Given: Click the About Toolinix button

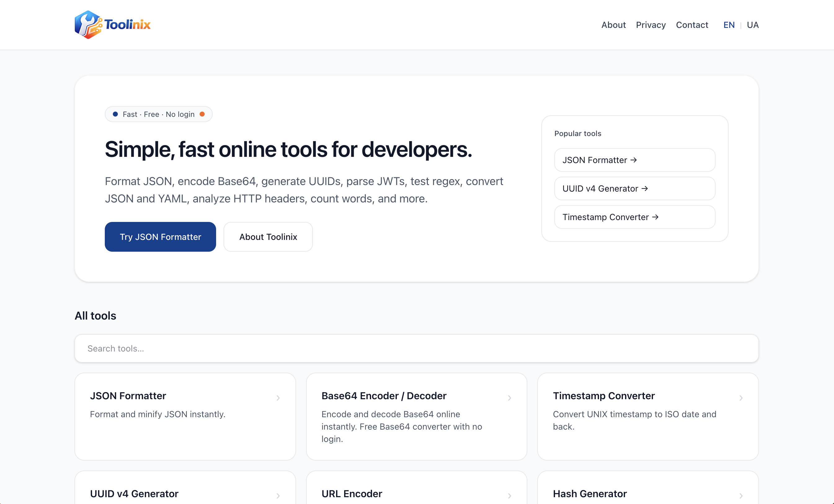Looking at the screenshot, I should [268, 237].
